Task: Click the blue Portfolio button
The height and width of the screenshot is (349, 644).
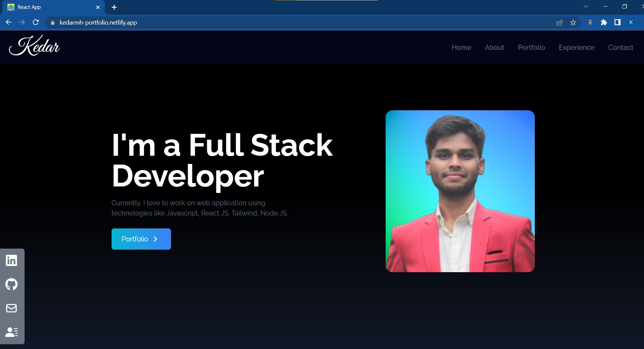Action: [141, 239]
